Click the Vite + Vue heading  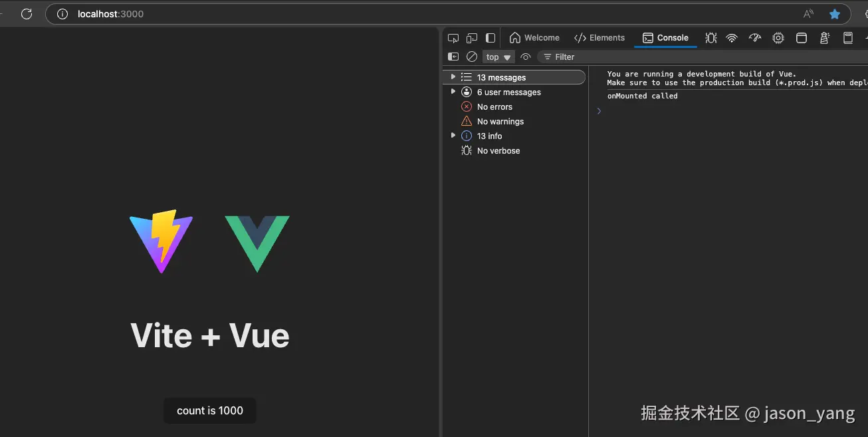210,335
